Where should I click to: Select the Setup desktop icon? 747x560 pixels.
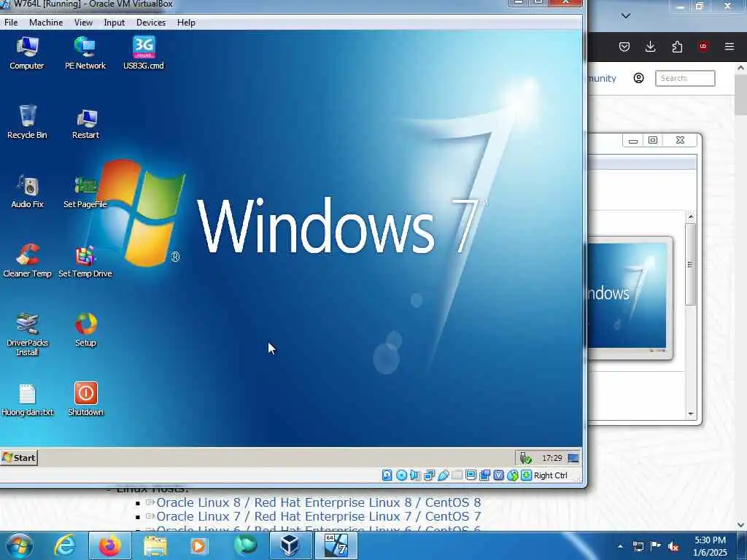[x=86, y=330]
